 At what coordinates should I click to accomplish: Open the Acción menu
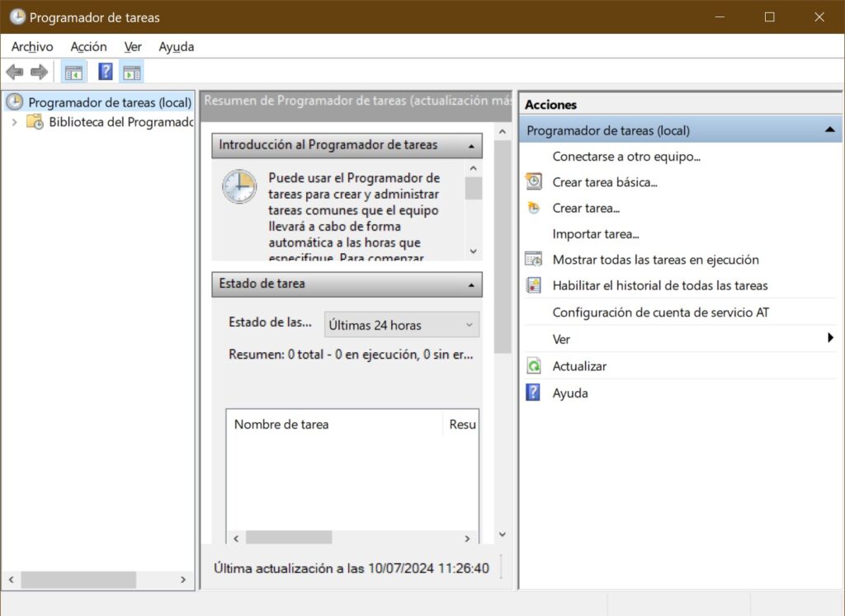point(88,46)
